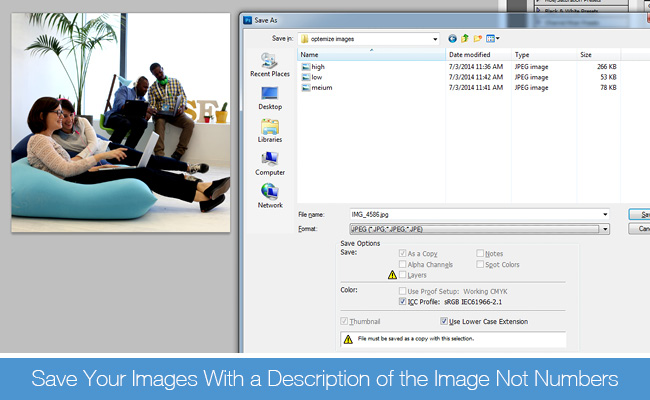Sort files by the Name column header
This screenshot has height=400, width=650.
tap(370, 55)
